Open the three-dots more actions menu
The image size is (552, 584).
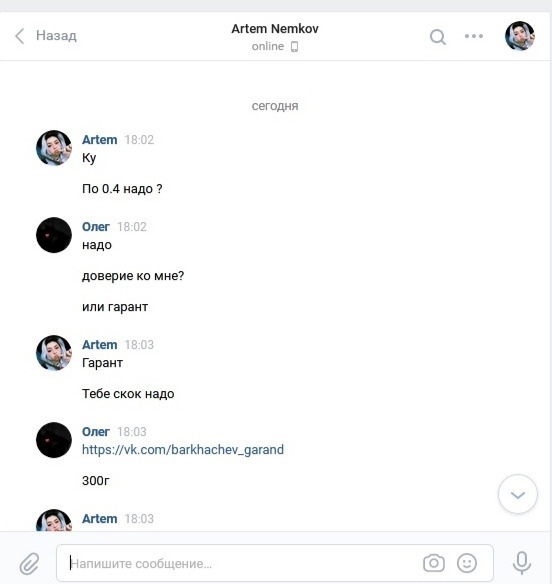474,36
